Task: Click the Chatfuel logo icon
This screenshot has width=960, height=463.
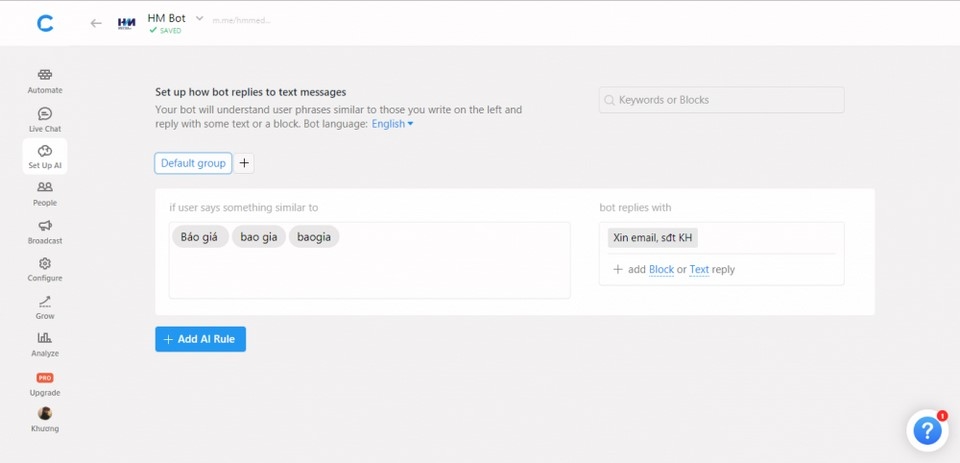Action: click(x=45, y=23)
